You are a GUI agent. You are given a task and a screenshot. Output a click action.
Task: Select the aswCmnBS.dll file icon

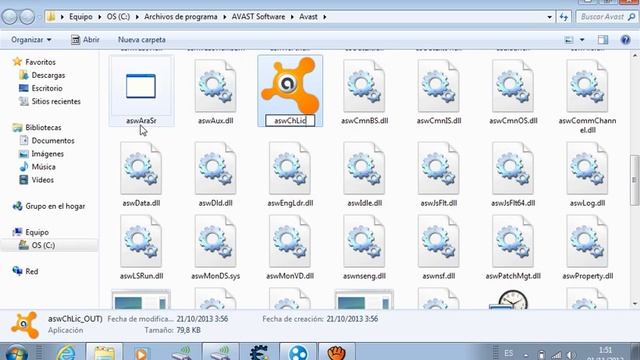pyautogui.click(x=364, y=86)
